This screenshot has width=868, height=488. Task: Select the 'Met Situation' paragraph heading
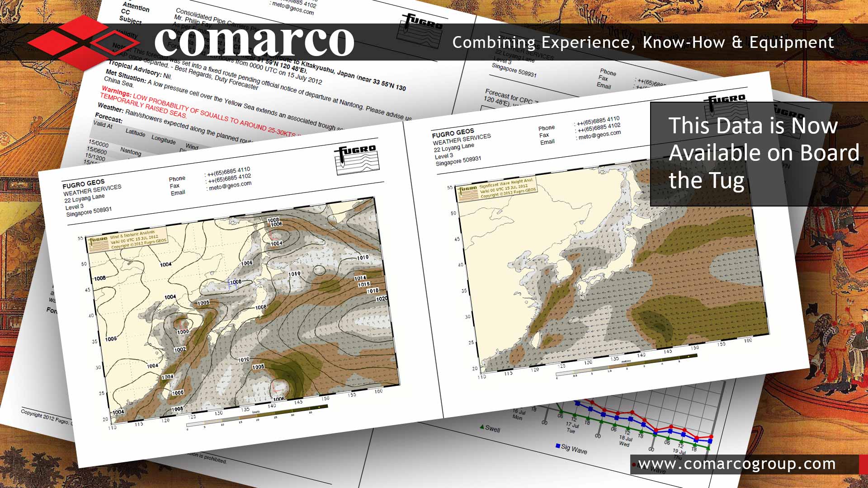pyautogui.click(x=125, y=76)
